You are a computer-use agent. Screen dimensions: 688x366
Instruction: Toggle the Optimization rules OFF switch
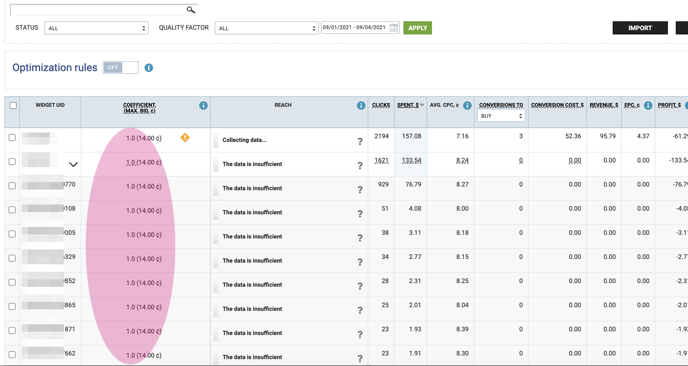tap(121, 68)
